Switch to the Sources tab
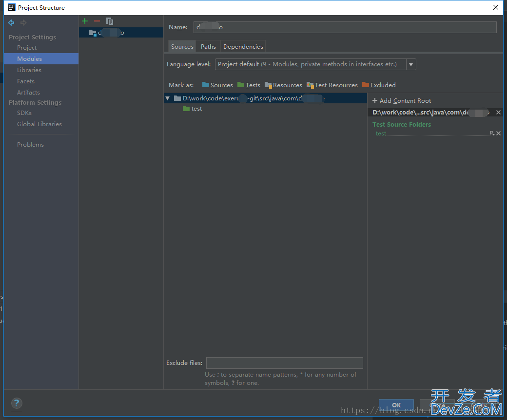Image resolution: width=507 pixels, height=420 pixels. click(x=182, y=46)
